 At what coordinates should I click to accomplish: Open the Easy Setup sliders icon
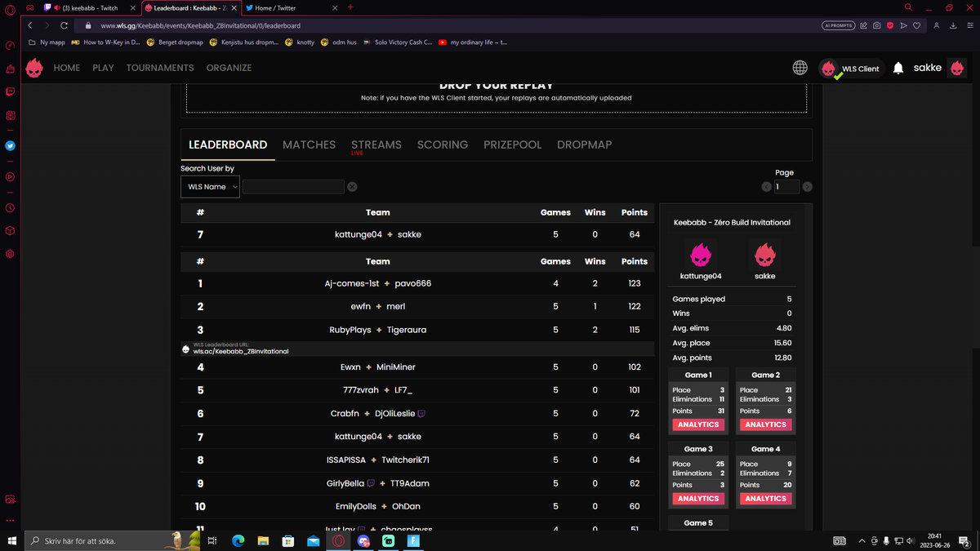coord(969,25)
